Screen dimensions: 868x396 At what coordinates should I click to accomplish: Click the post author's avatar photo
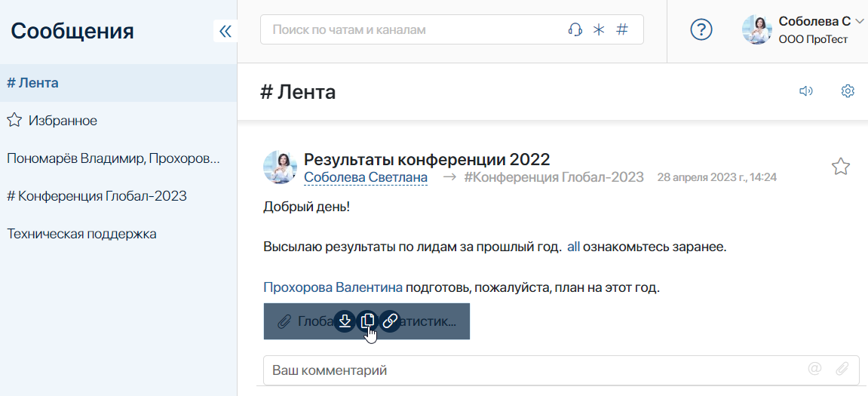280,167
